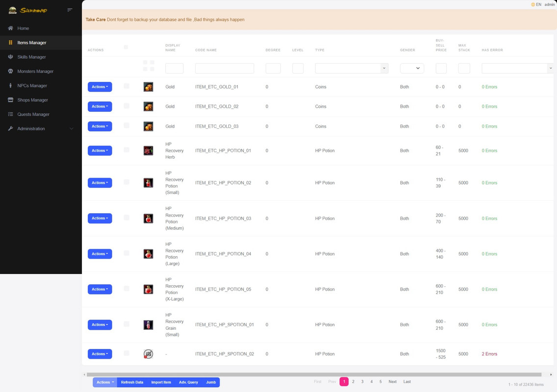Open NPCs Manager in the sidebar
Screen dimensions: 557x392
click(x=41, y=86)
